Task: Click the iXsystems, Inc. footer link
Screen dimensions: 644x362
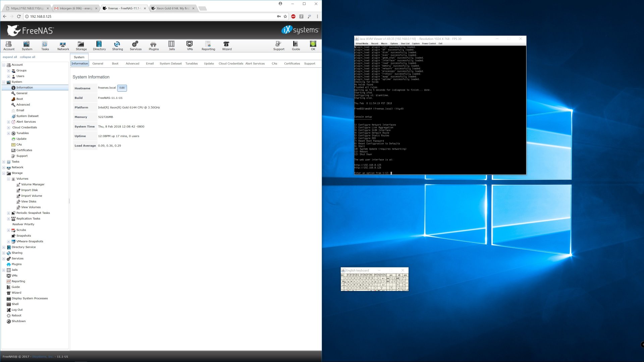Action: tap(43, 357)
